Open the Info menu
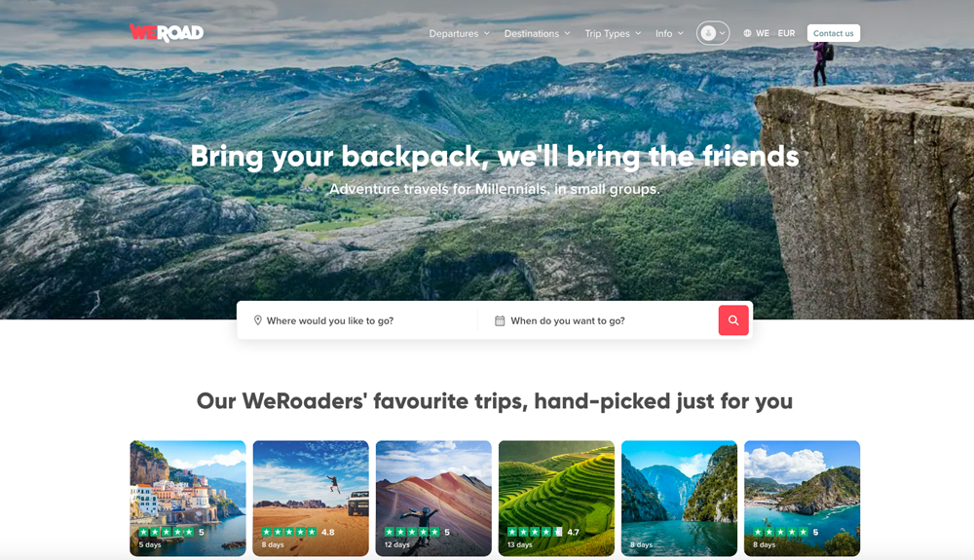 tap(669, 33)
